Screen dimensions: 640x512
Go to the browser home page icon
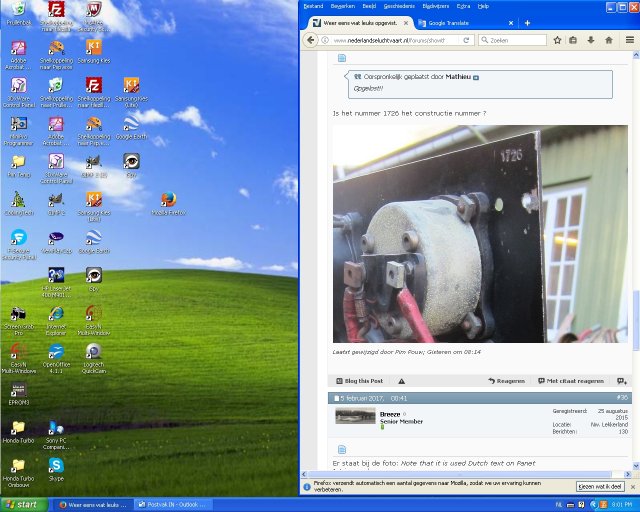click(x=608, y=40)
